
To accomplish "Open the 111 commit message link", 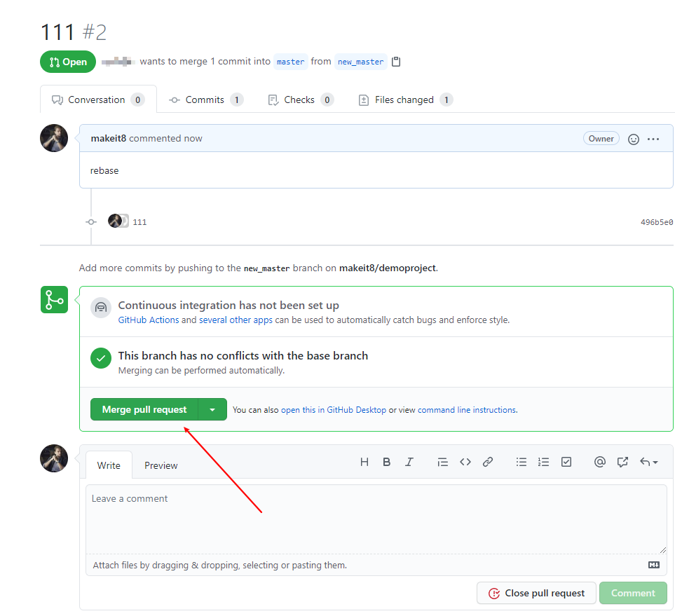I will pos(139,222).
